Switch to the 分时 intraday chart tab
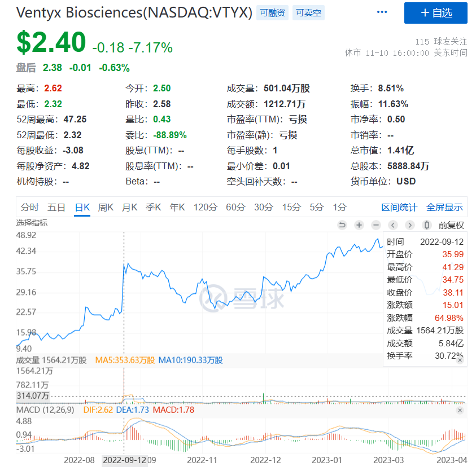476x471 pixels. pyautogui.click(x=30, y=207)
